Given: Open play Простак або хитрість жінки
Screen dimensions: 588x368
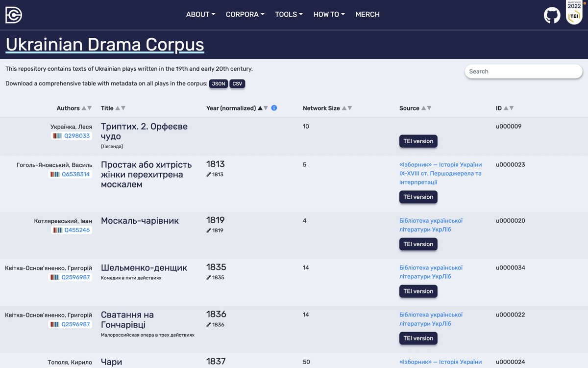Looking at the screenshot, I should click(147, 175).
